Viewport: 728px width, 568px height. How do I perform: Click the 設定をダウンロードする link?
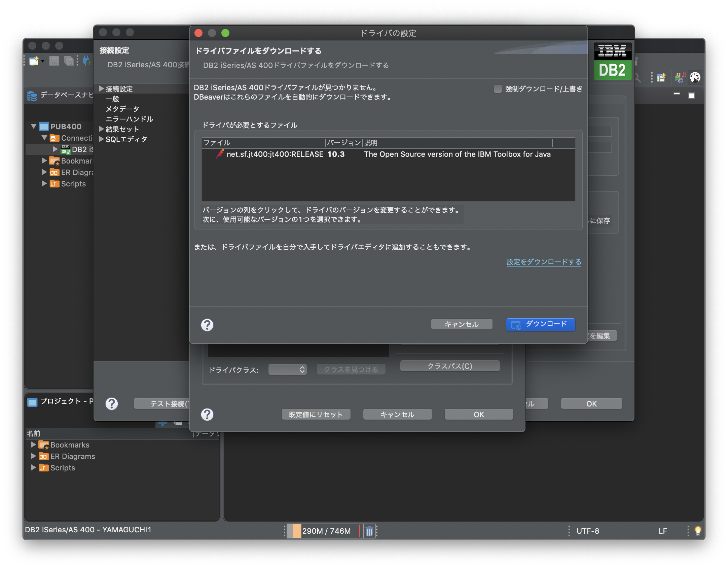(543, 262)
